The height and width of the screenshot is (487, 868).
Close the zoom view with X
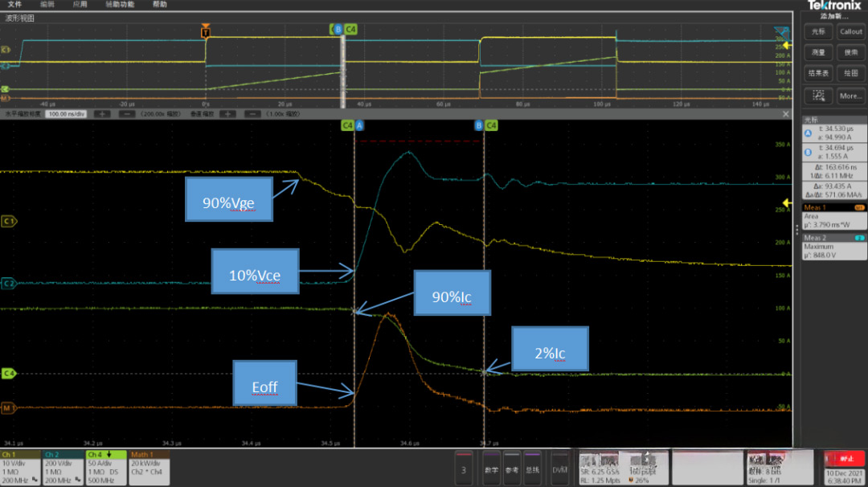click(x=786, y=114)
